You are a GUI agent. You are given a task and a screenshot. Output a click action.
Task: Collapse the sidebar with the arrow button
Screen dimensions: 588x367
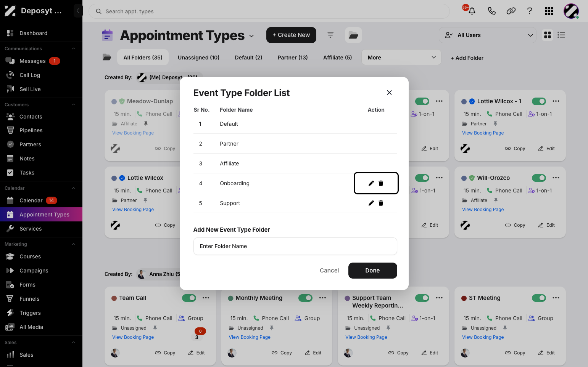tap(78, 11)
